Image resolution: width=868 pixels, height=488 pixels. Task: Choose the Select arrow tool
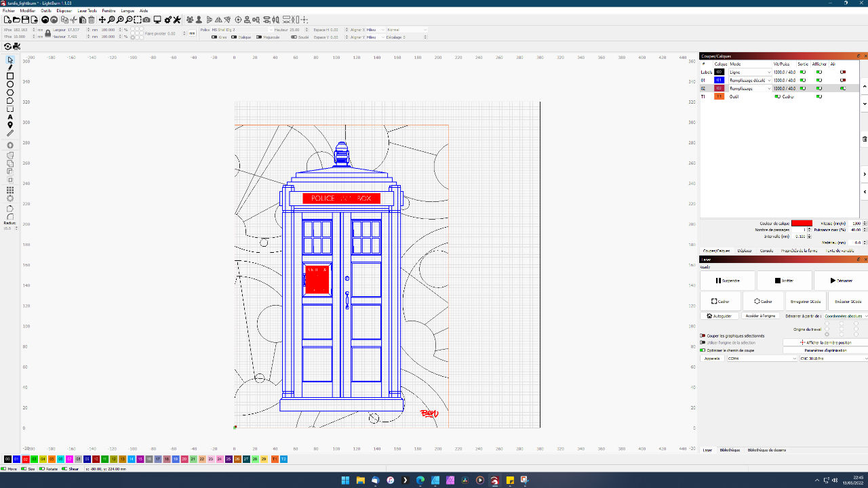coord(10,60)
